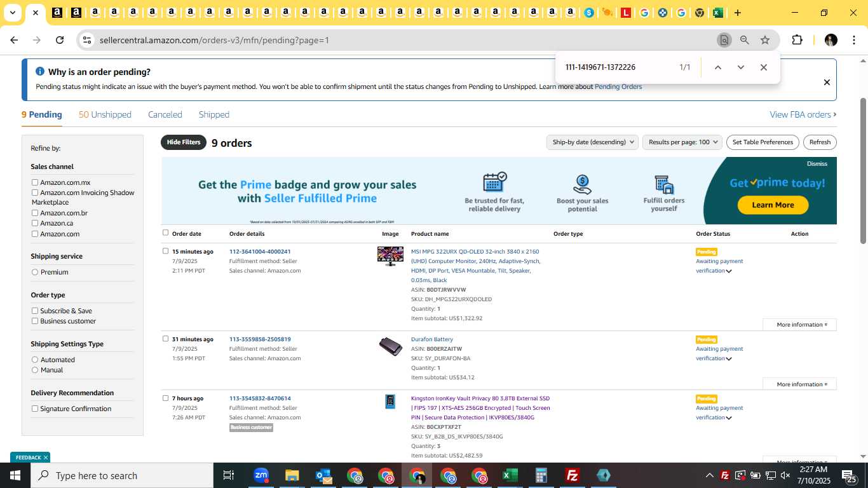868x488 pixels.
Task: Dismiss the pending order info banner
Action: (x=827, y=82)
